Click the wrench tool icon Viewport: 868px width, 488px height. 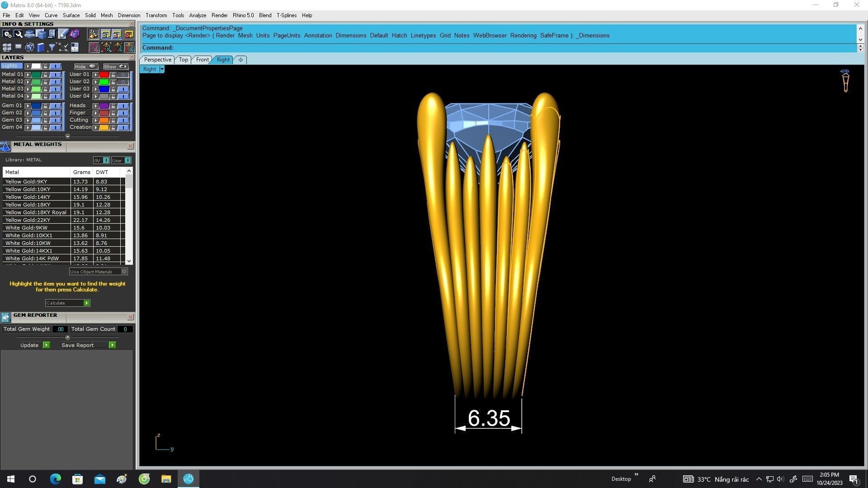point(18,34)
